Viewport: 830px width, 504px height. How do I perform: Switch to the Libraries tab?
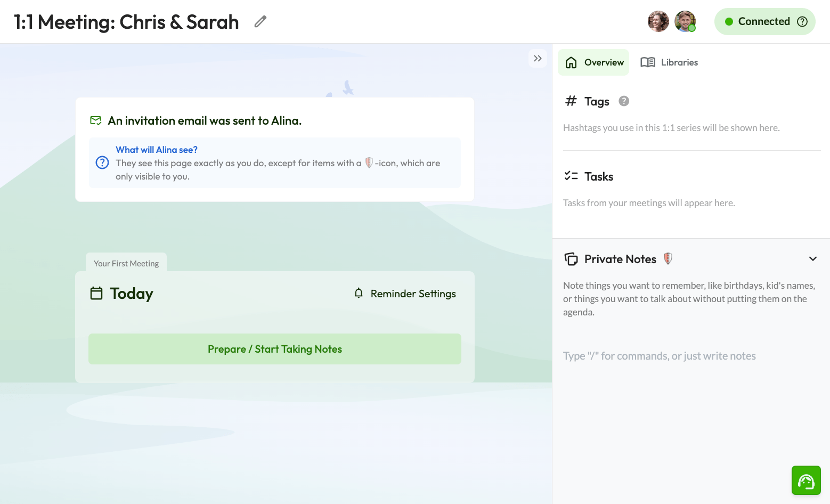click(x=669, y=62)
